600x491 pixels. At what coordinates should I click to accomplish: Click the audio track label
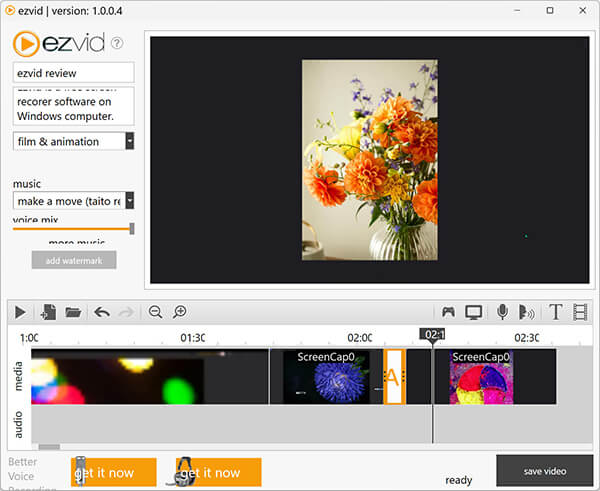coord(18,425)
